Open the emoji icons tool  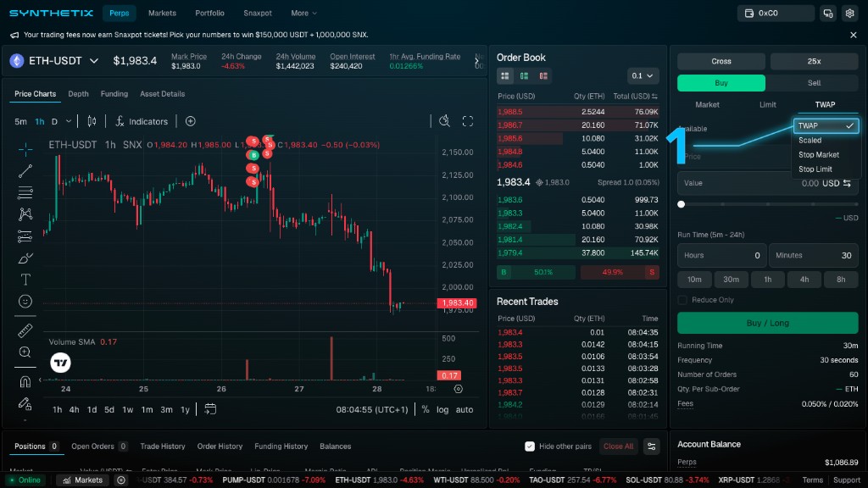(25, 301)
